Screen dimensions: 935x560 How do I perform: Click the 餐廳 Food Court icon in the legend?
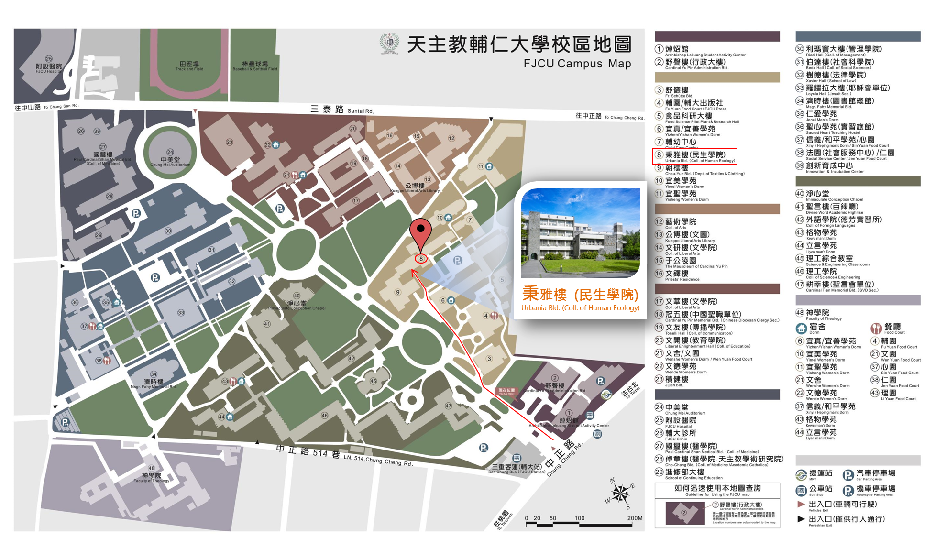876,329
